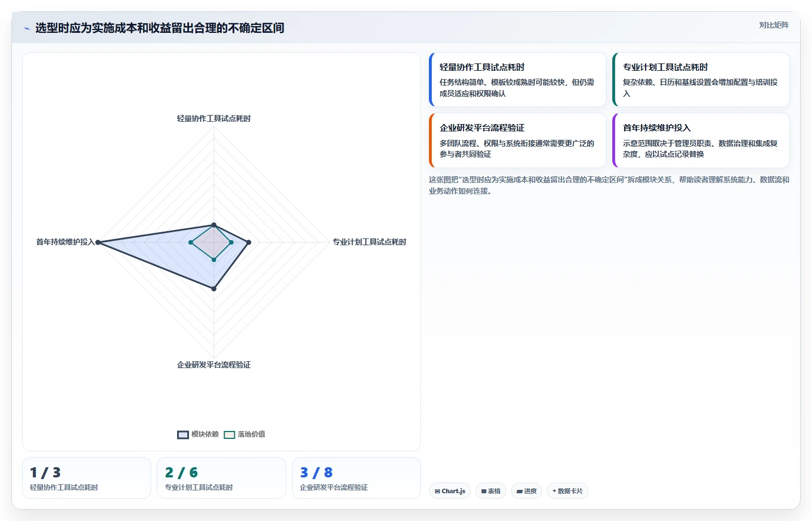The height and width of the screenshot is (521, 812).
Task: Click the 模块依赖 legend color box
Action: tap(183, 435)
